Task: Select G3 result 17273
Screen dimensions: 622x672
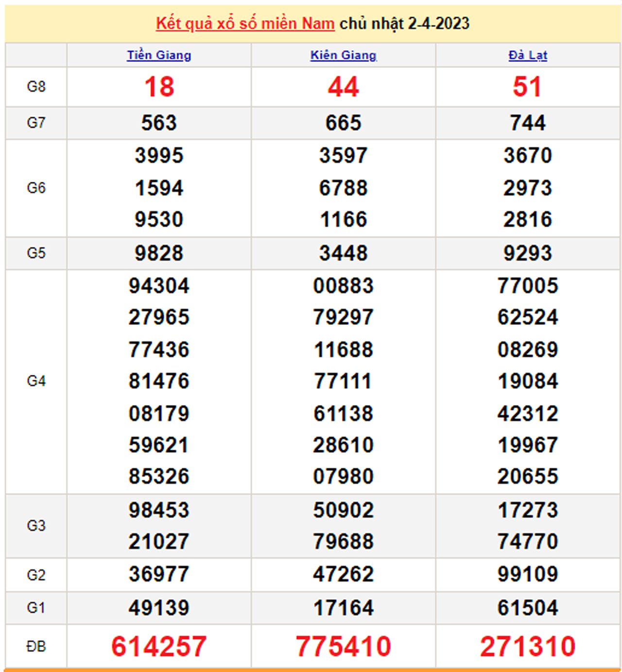Action: pos(528,511)
